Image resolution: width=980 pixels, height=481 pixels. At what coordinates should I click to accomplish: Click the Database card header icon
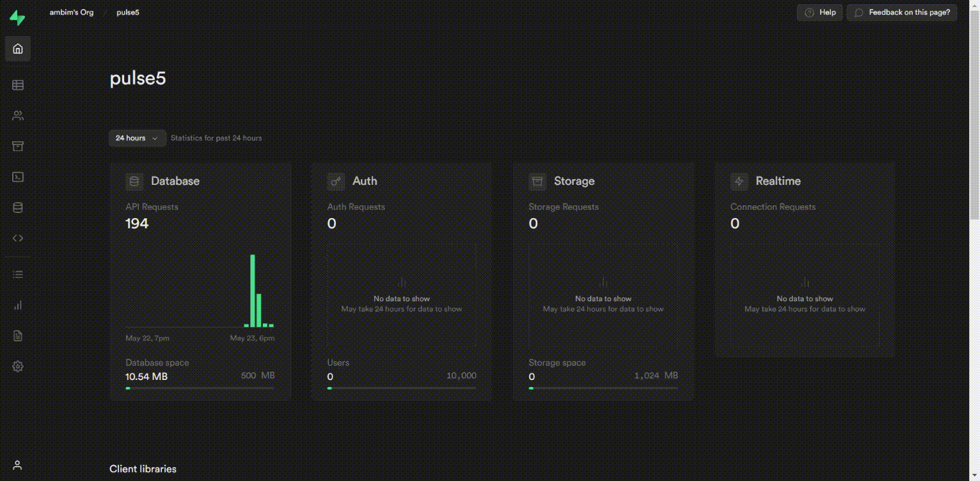[x=134, y=181]
